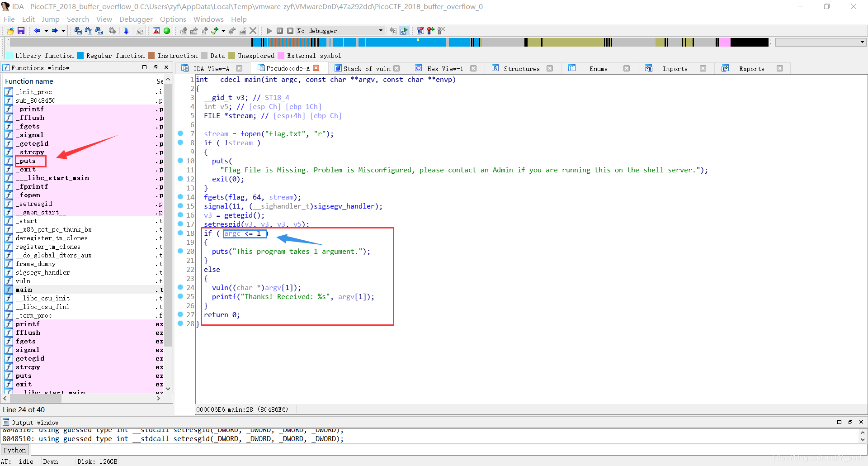The height and width of the screenshot is (466, 868).
Task: Click the highlighted refresh arrow toolbar icon
Action: [x=404, y=31]
